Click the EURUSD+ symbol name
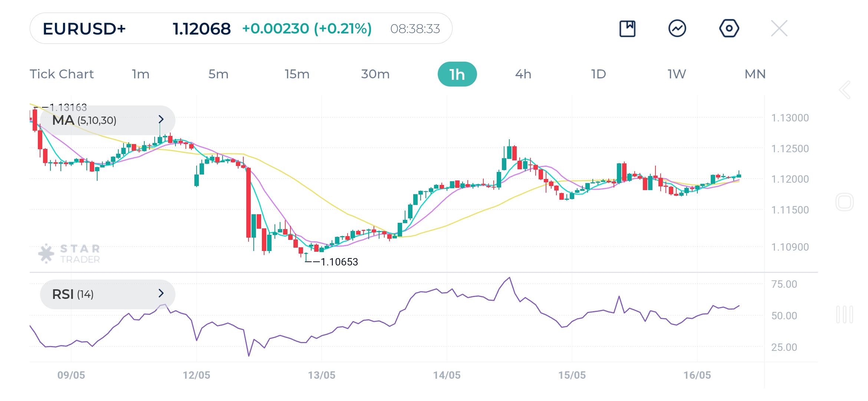Viewport: 868px width, 401px height. (85, 28)
